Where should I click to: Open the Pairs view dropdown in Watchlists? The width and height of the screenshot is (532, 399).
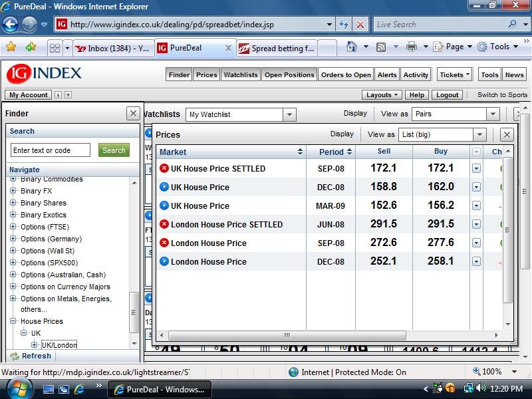493,114
